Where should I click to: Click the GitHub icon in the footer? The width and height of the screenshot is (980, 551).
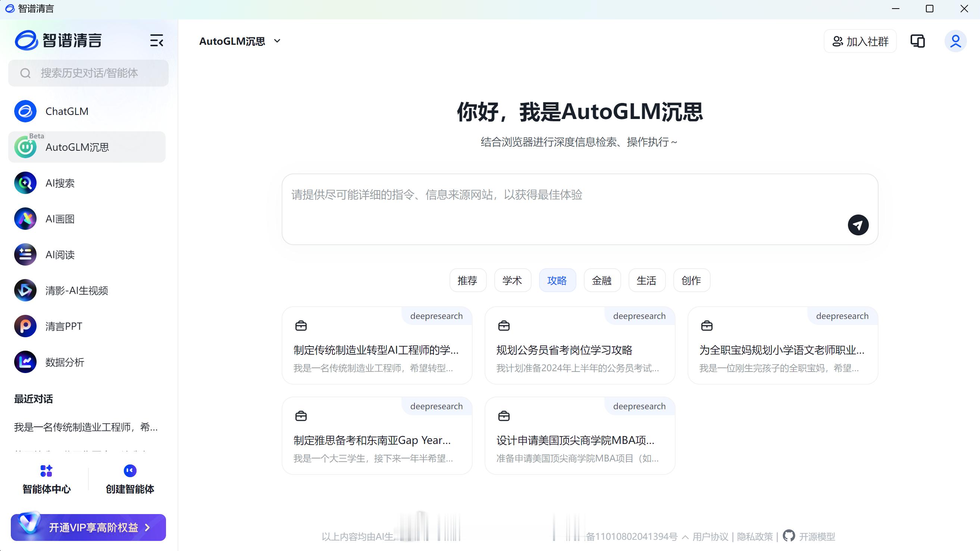click(x=789, y=536)
